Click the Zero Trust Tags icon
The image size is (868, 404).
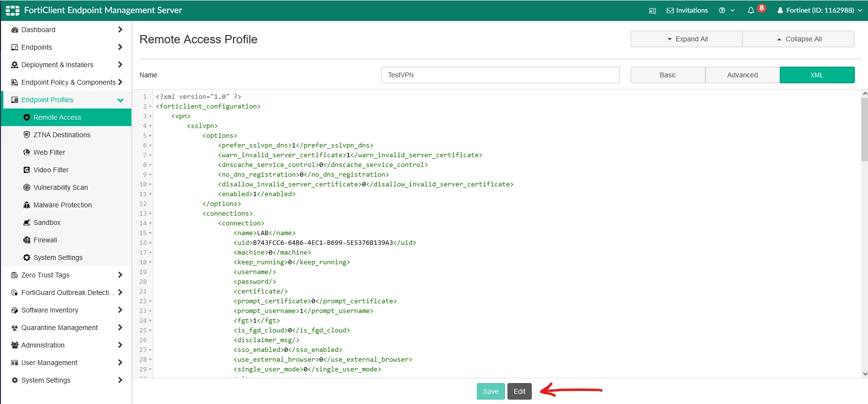pos(15,275)
